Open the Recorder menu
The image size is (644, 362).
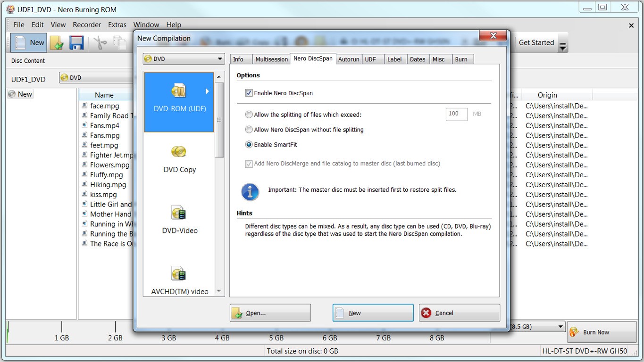point(87,25)
